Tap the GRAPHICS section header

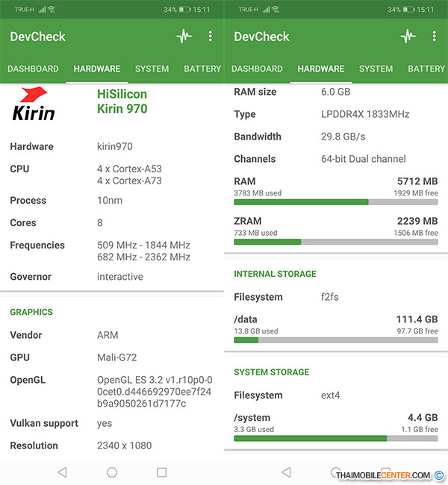(x=31, y=312)
